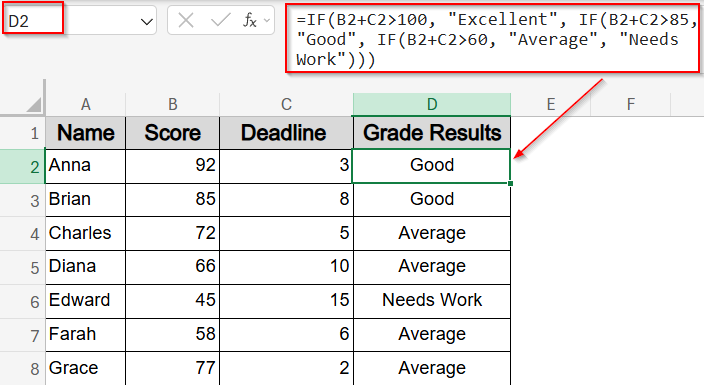Click the Name header cell

pos(85,133)
